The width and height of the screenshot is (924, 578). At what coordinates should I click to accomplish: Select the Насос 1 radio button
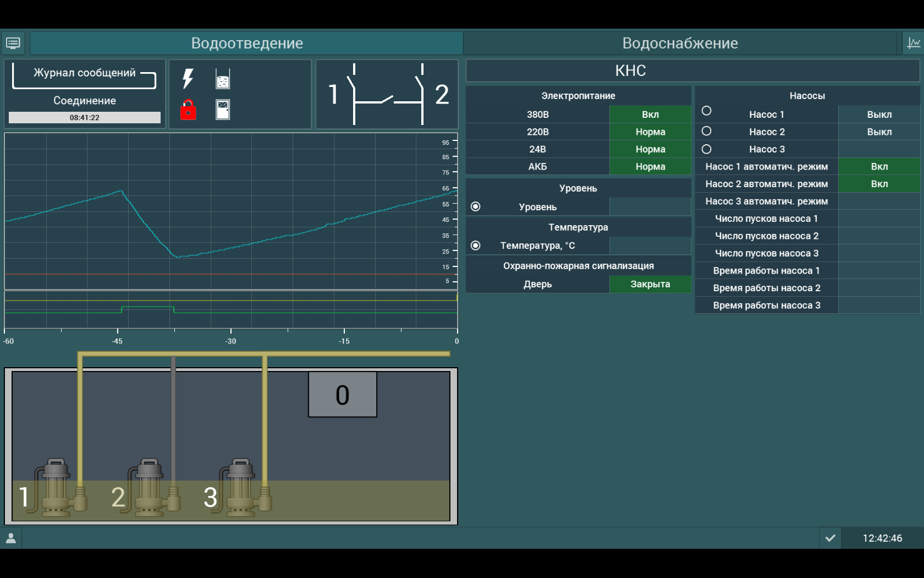click(x=707, y=111)
